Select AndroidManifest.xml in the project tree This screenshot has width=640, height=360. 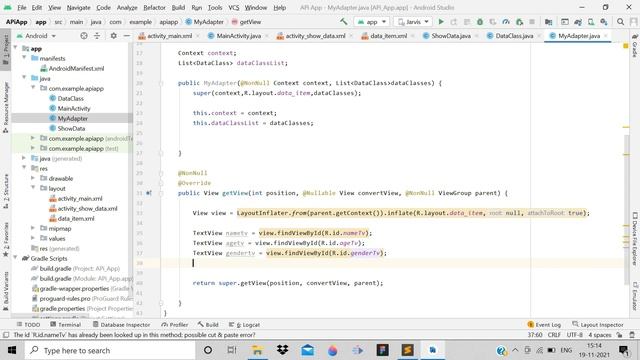(x=76, y=68)
